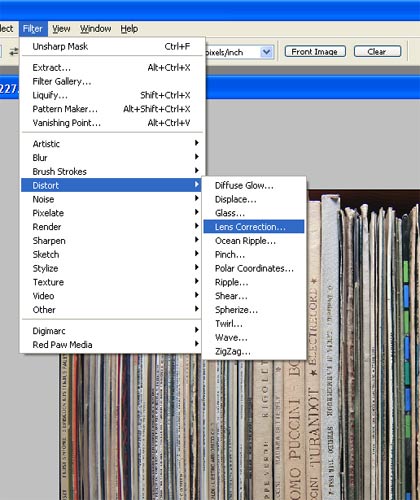The height and width of the screenshot is (500, 420).
Task: Expand the Sketch submenu
Action: click(x=111, y=255)
